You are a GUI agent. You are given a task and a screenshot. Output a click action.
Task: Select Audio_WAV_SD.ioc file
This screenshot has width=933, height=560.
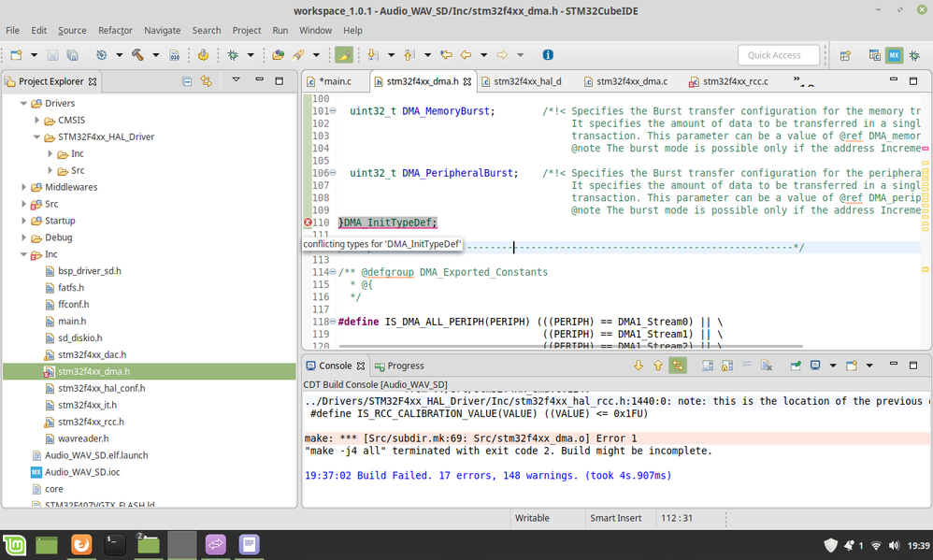[x=82, y=472]
